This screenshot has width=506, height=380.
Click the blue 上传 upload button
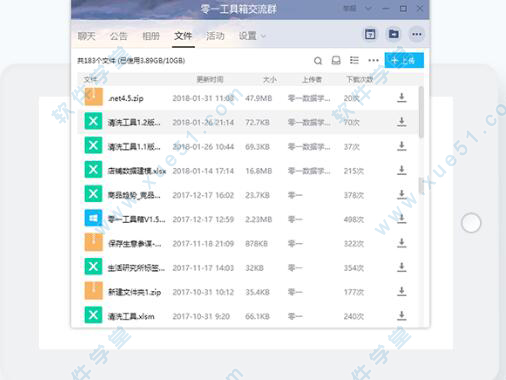pyautogui.click(x=404, y=60)
